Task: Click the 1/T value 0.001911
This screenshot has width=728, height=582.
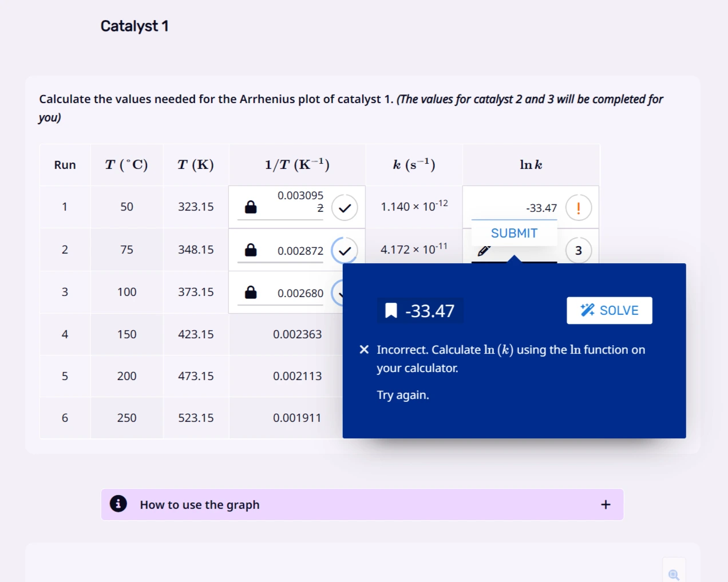Action: (297, 418)
